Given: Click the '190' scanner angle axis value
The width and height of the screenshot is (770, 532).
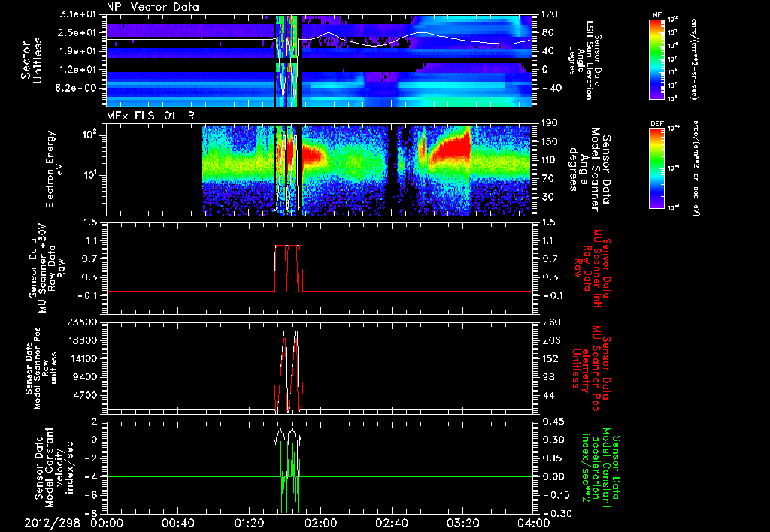Looking at the screenshot, I should pos(550,123).
